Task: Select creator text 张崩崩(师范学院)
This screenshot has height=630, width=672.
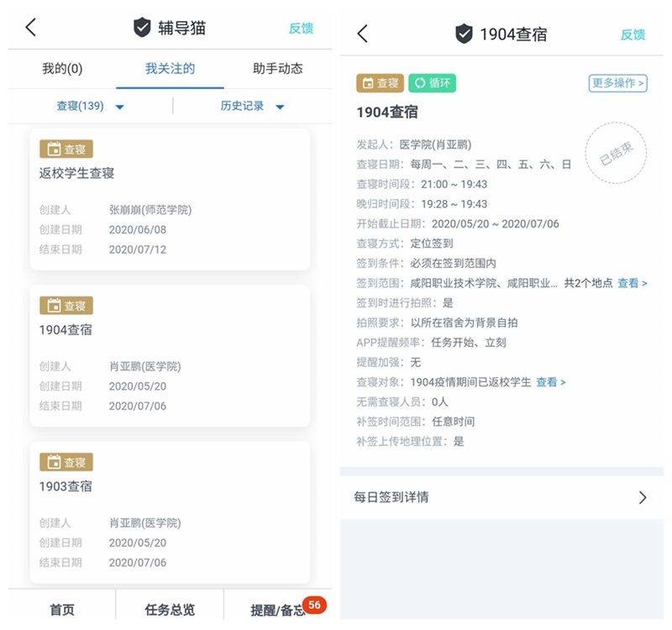Action: [x=150, y=209]
